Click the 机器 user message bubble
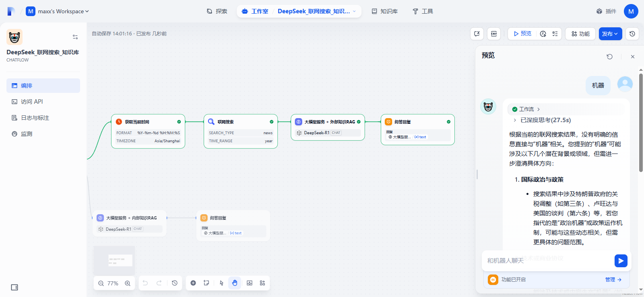The image size is (644, 297). 598,86
